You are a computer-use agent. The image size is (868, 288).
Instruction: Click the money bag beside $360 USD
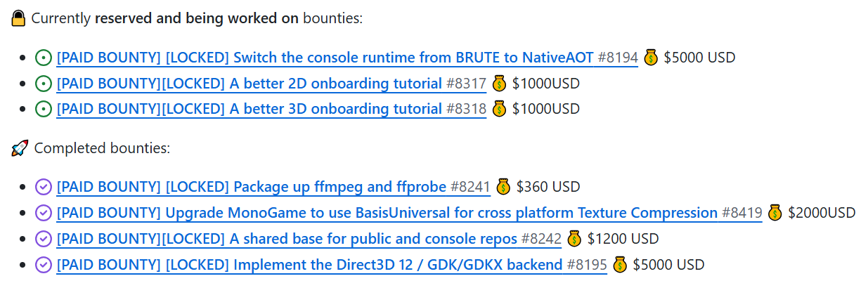503,186
